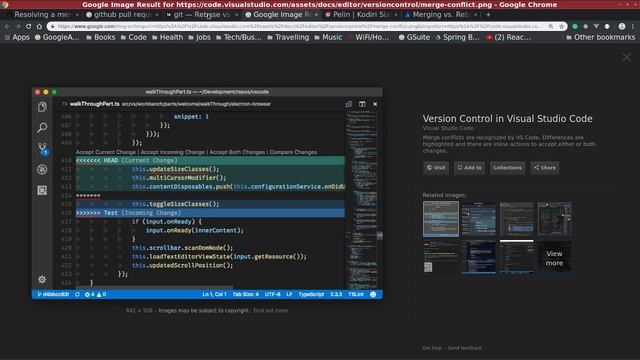Switch to the 'Pelin | Kodiri Sla' tab

(360, 15)
